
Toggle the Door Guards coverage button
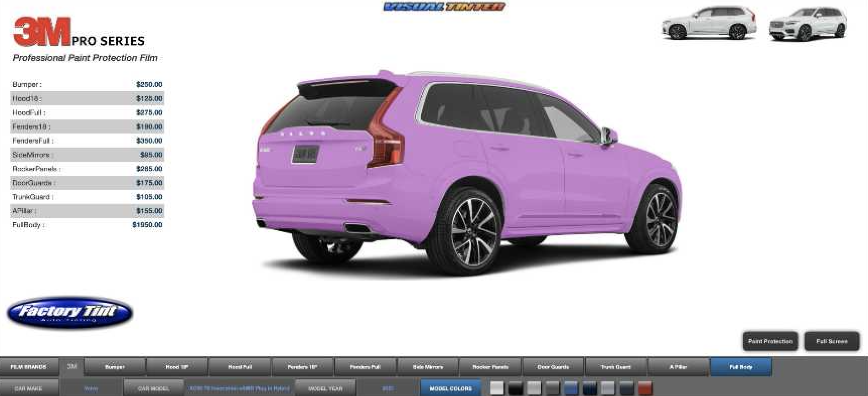(553, 367)
